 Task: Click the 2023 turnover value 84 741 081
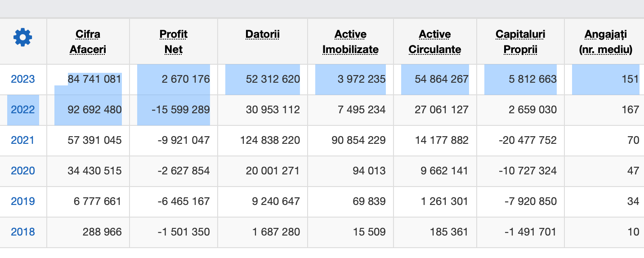pyautogui.click(x=94, y=79)
